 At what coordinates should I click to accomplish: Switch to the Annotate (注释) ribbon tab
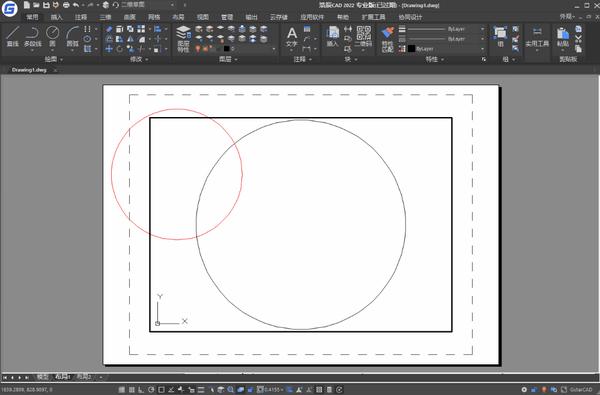(x=81, y=17)
